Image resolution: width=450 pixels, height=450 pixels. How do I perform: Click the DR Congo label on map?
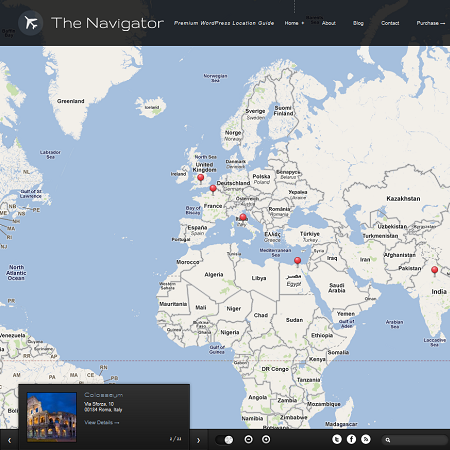pos(275,369)
